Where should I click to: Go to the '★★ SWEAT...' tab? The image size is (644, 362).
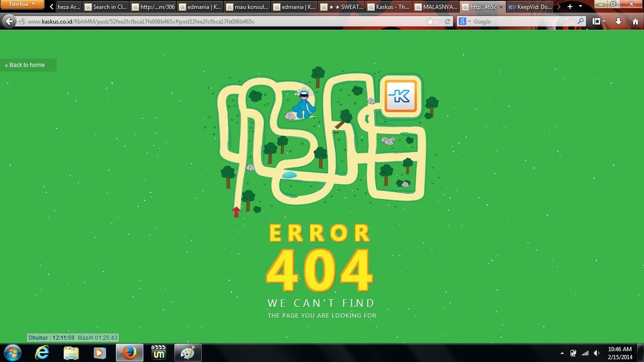pos(341,7)
